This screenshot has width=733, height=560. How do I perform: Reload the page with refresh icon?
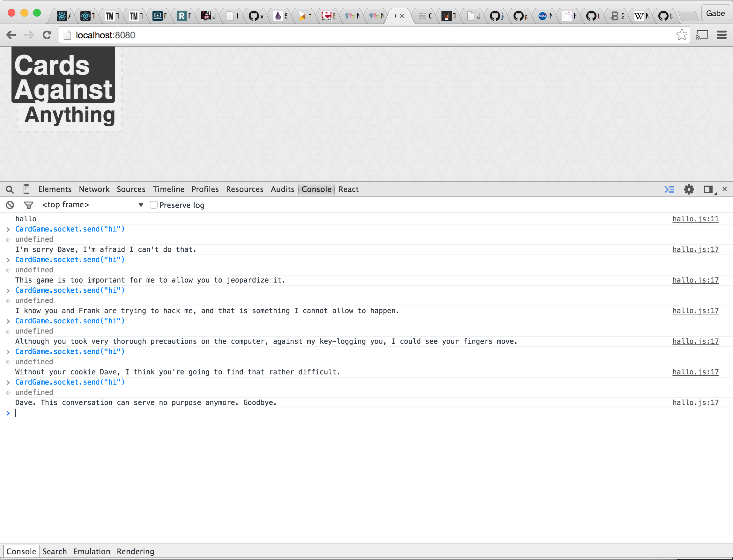47,35
